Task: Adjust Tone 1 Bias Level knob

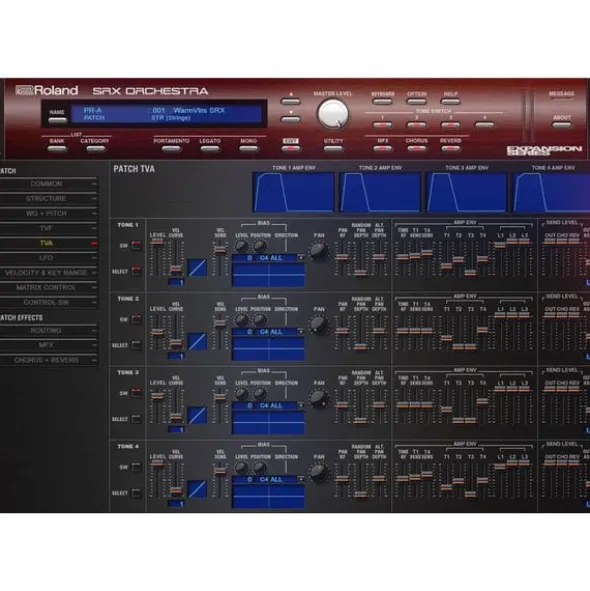Action: 242,247
